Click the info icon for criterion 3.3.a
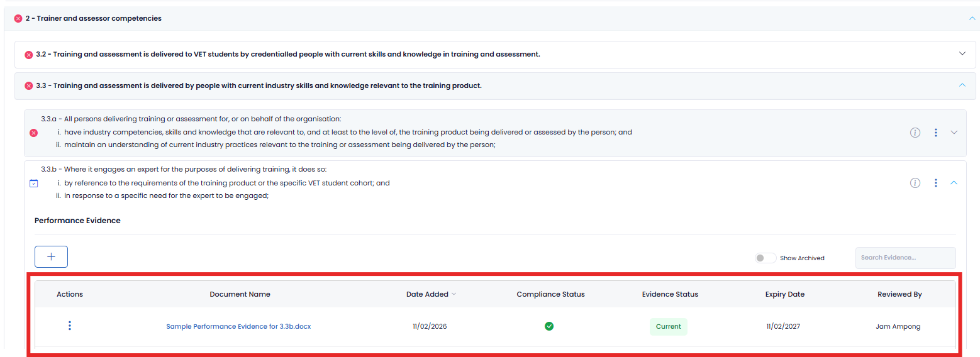 tap(915, 133)
